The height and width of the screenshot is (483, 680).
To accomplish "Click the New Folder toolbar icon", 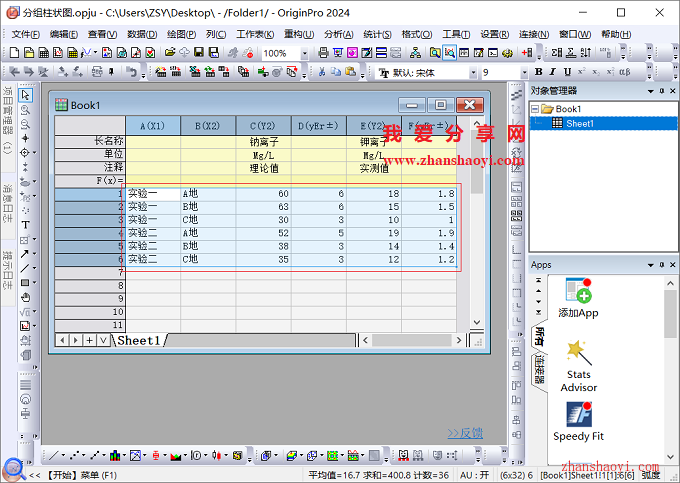I will [x=29, y=53].
